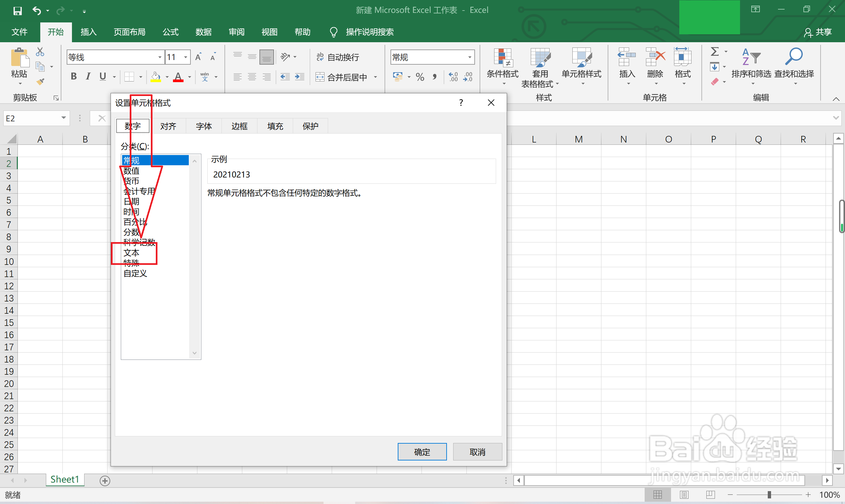Click the Cut scissors icon

(40, 52)
